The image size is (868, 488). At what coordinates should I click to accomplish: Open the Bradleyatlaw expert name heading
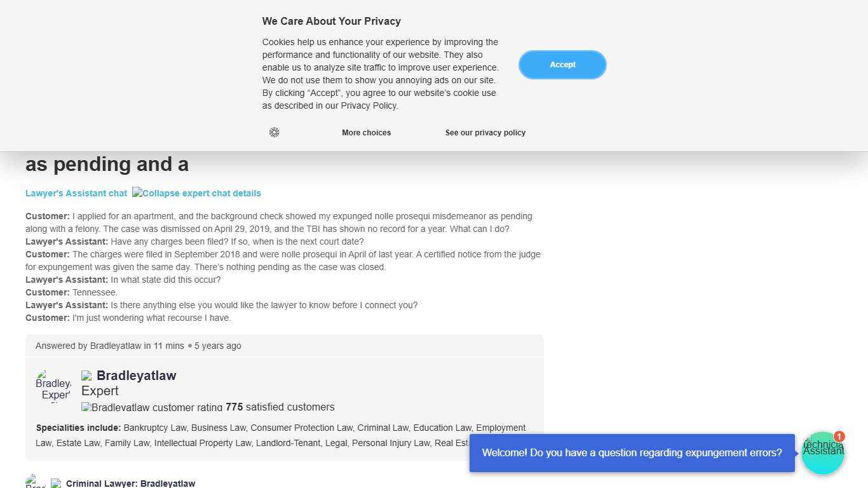pyautogui.click(x=136, y=376)
